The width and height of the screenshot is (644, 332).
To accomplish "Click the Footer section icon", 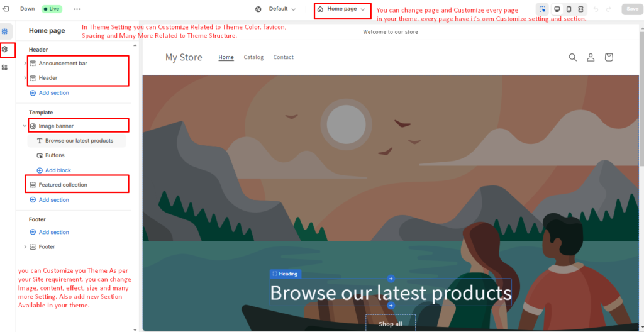I will point(33,247).
